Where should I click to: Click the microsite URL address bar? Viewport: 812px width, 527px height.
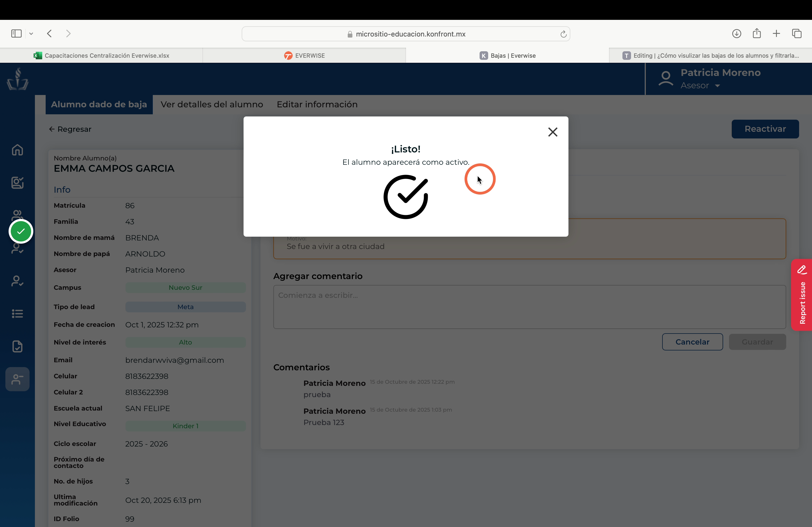tap(406, 34)
